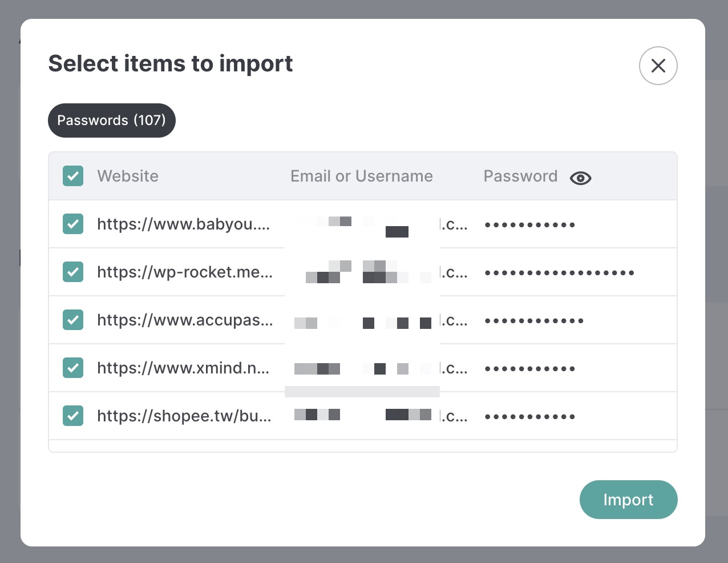The height and width of the screenshot is (563, 728).
Task: Click the masked password in wp-rocket row
Action: point(559,272)
